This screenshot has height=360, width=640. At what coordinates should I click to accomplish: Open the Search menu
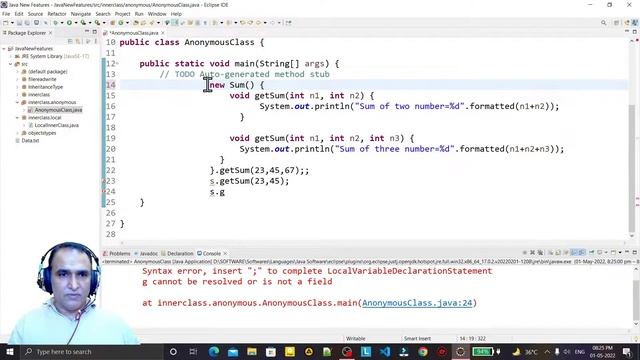click(x=103, y=14)
